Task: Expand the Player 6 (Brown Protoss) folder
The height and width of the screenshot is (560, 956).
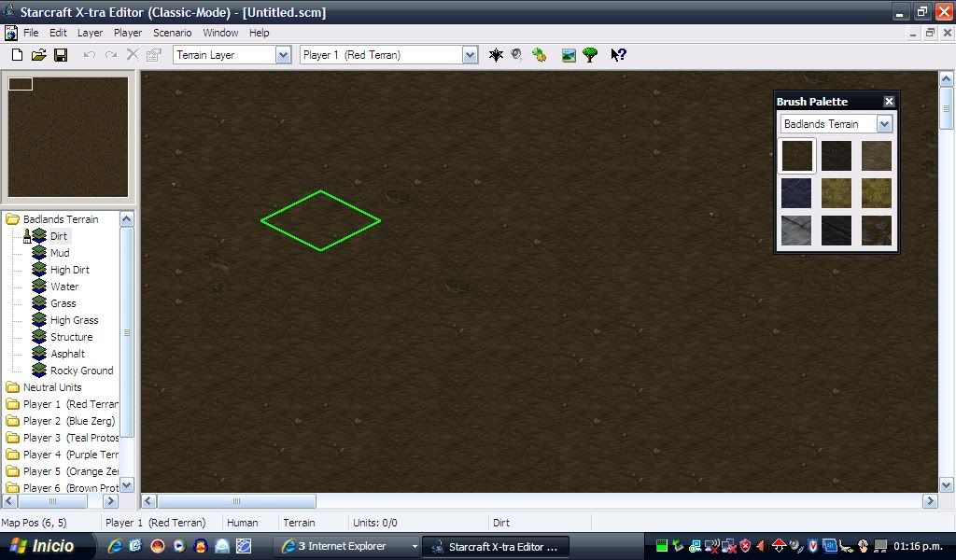Action: click(x=13, y=487)
